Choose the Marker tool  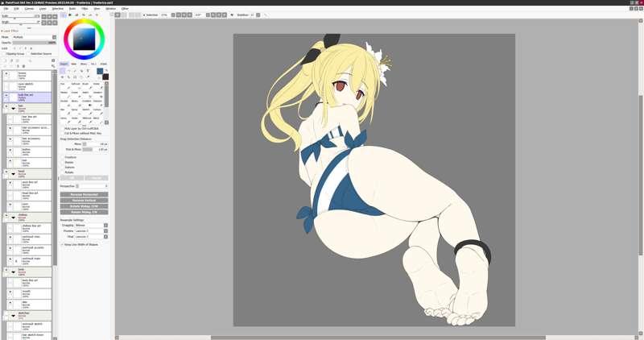point(65,94)
